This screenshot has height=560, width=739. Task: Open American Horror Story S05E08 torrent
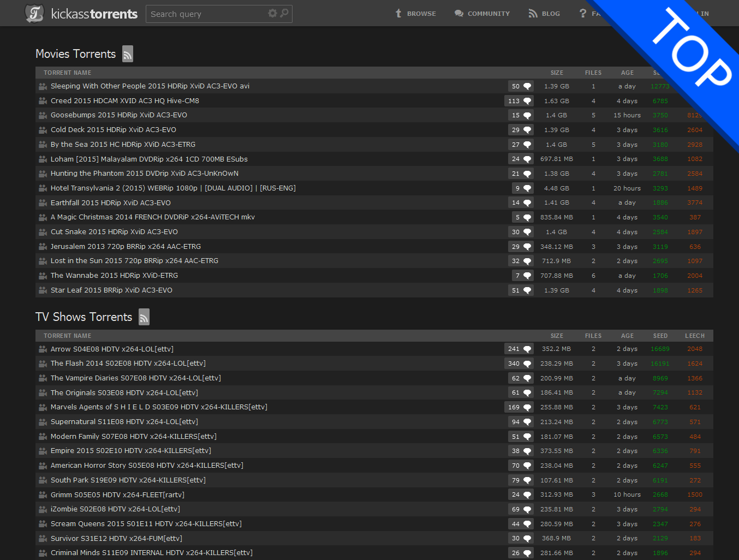click(147, 466)
